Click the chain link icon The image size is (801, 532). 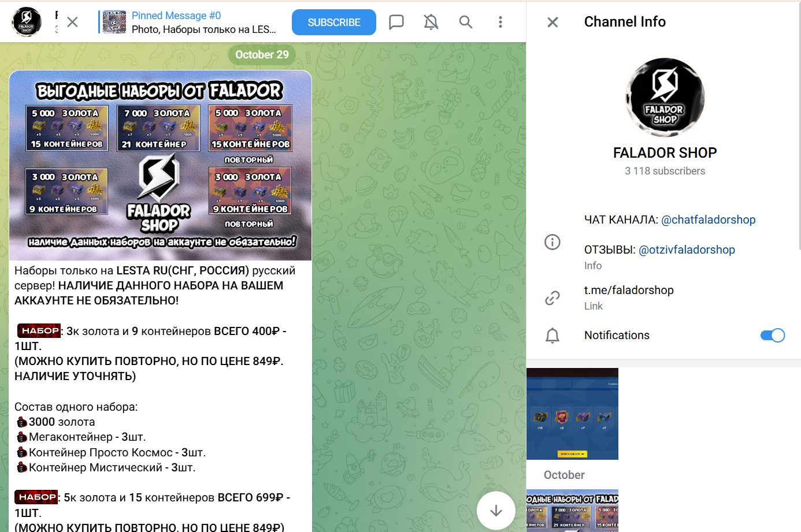click(552, 297)
